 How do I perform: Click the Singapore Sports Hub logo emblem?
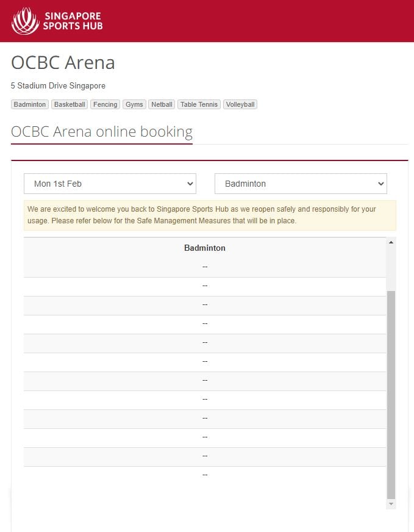tap(25, 21)
